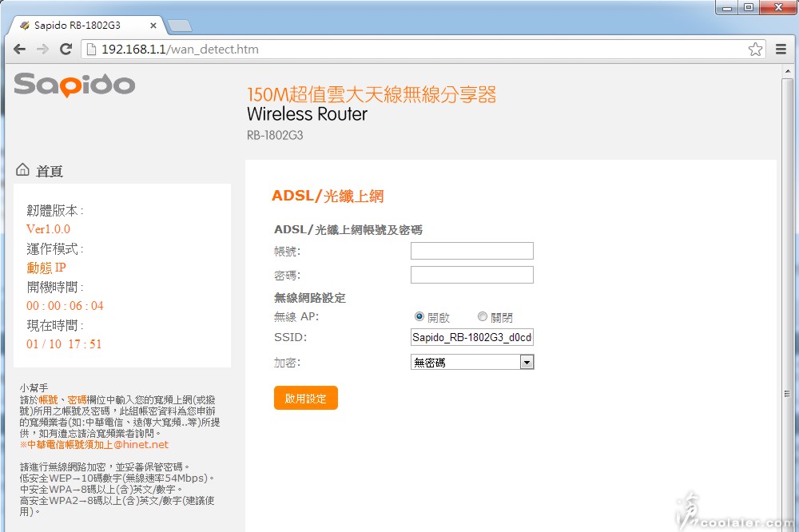This screenshot has height=532, width=799.
Task: Close the Sapido RB-1802G3 tab
Action: 153,25
